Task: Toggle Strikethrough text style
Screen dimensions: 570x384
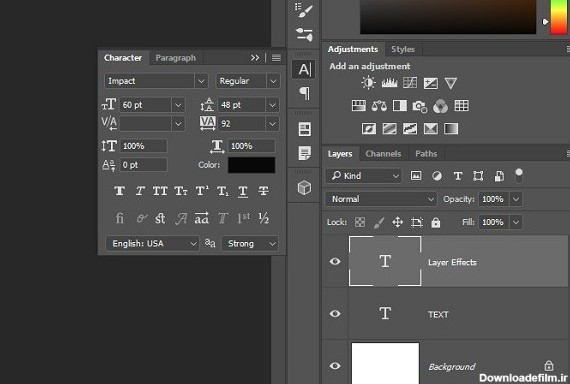Action: [x=264, y=191]
